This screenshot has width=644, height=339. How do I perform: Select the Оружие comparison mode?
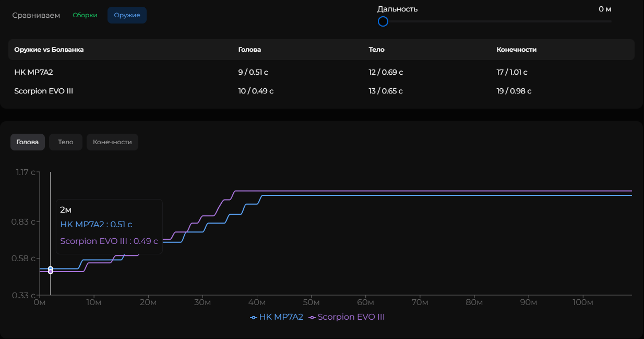[127, 15]
